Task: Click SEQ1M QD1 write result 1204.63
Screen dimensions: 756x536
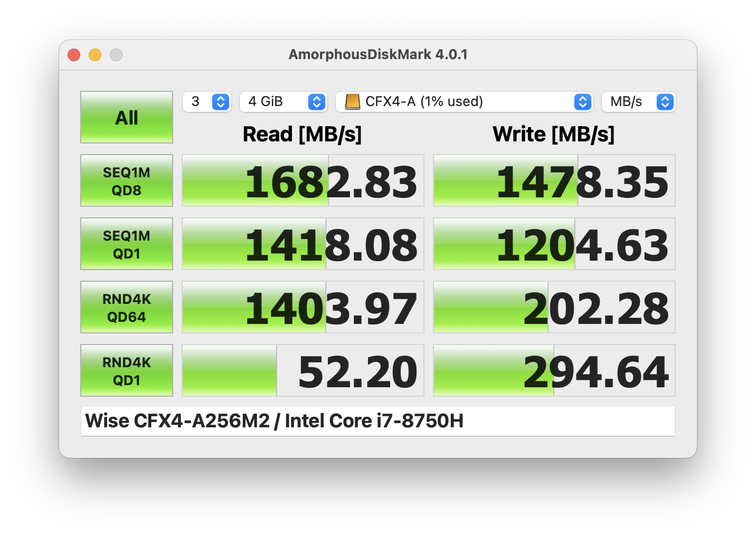Action: point(554,244)
